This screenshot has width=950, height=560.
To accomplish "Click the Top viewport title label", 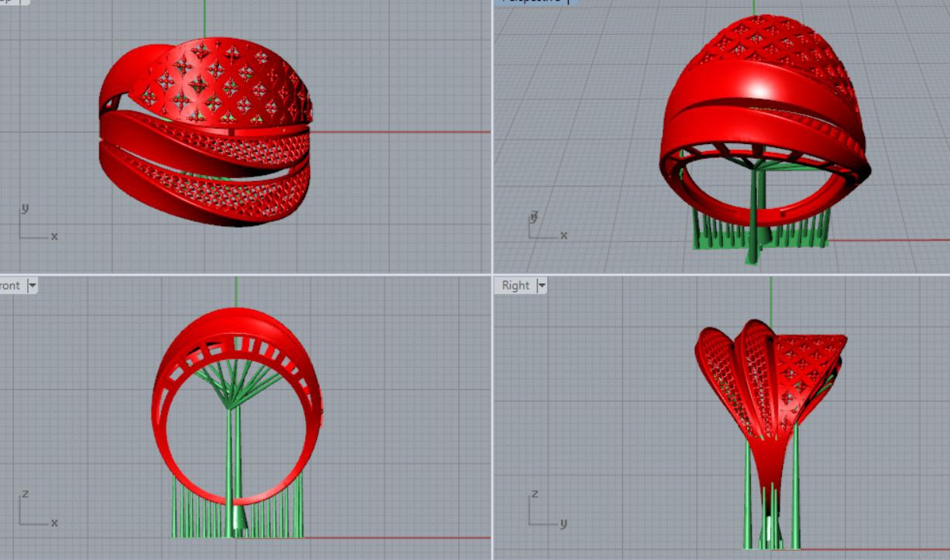I will (x=9, y=2).
